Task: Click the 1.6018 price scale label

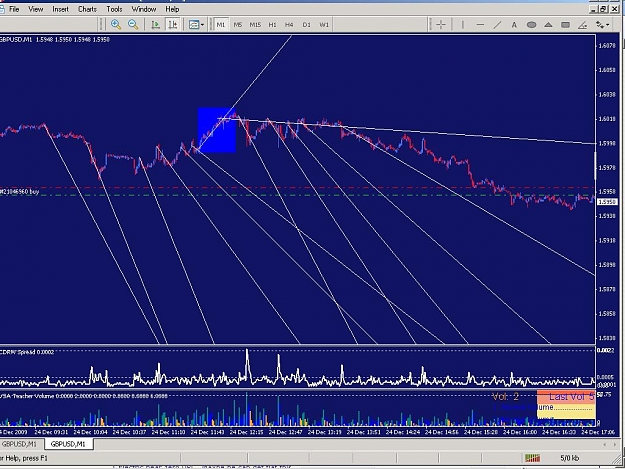Action: click(x=607, y=119)
